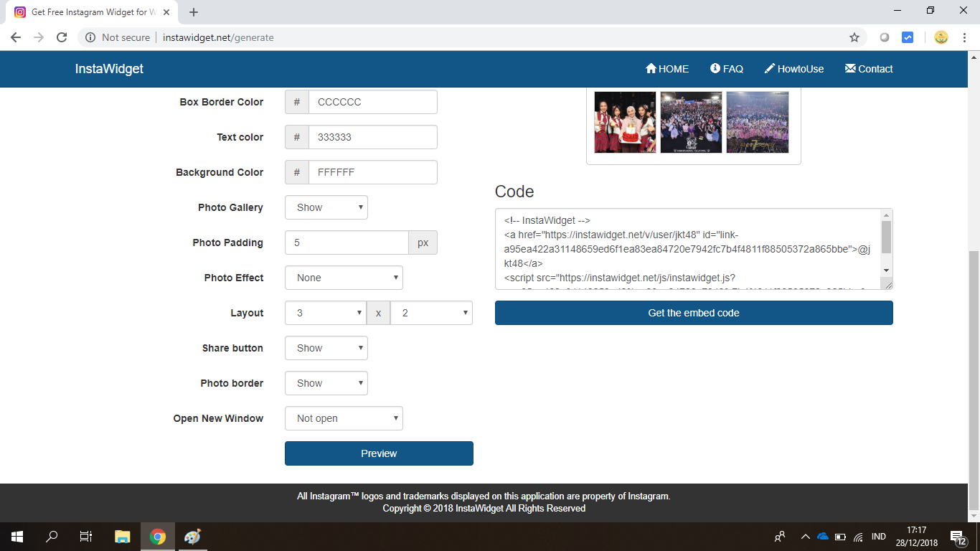Click Get the embed code button
This screenshot has height=551, width=980.
coord(694,313)
